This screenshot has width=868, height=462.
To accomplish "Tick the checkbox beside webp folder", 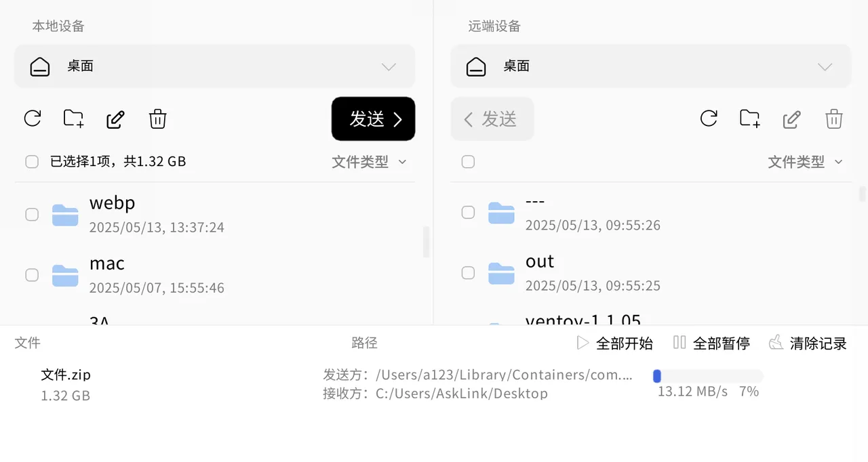I will (x=32, y=214).
